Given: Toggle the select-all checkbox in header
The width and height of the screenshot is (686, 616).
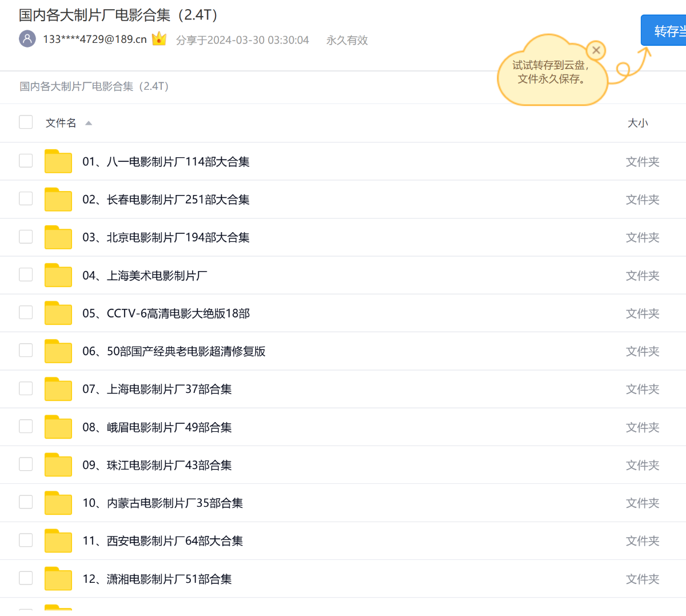Looking at the screenshot, I should [26, 122].
